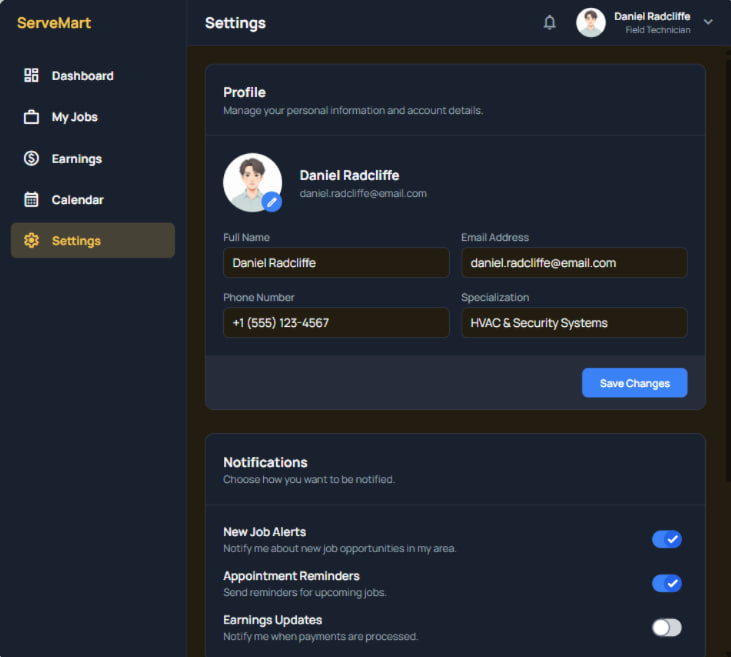Screen dimensions: 731x657
Task: Click 'Daniel Radcliffe' name in header
Action: pyautogui.click(x=652, y=16)
